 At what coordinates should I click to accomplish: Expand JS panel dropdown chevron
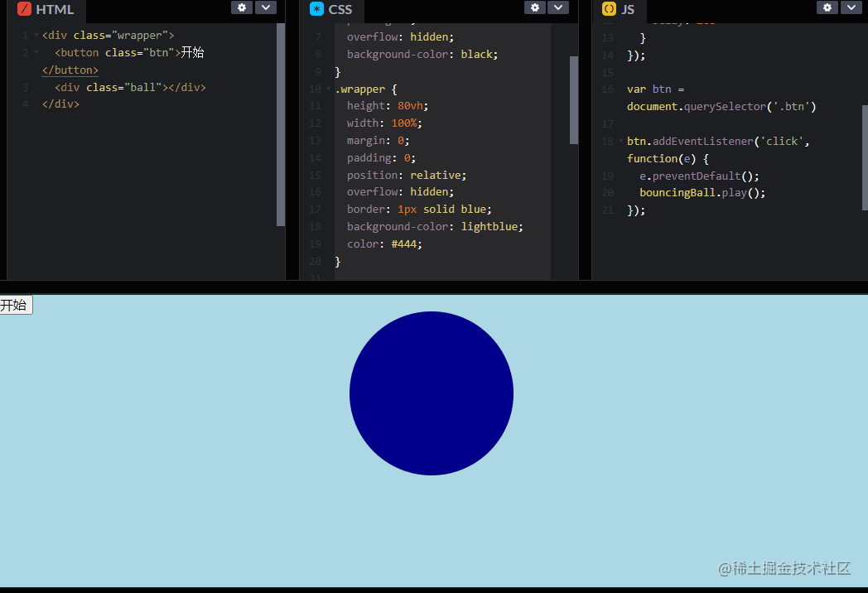(x=851, y=7)
